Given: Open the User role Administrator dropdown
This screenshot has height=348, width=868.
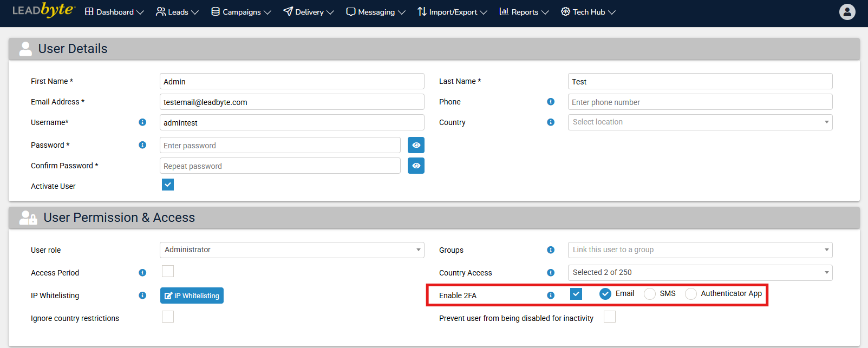Looking at the screenshot, I should (x=292, y=250).
